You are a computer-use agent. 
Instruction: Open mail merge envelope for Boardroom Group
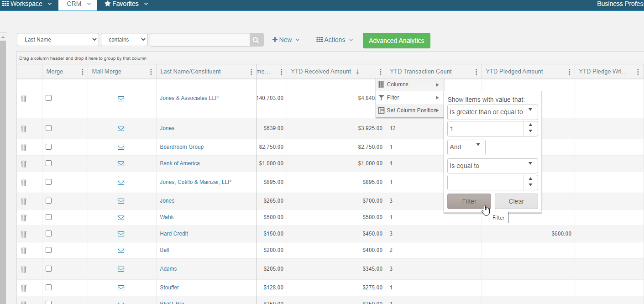[x=121, y=147]
